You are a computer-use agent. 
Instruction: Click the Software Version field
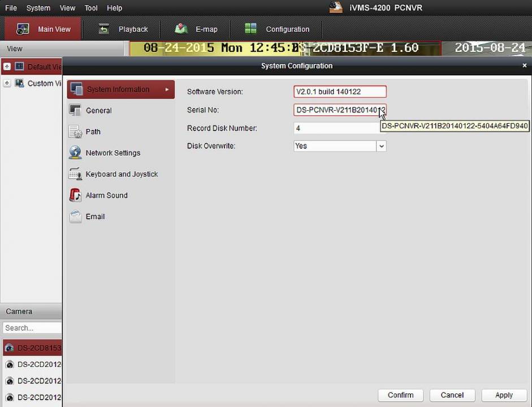click(340, 92)
